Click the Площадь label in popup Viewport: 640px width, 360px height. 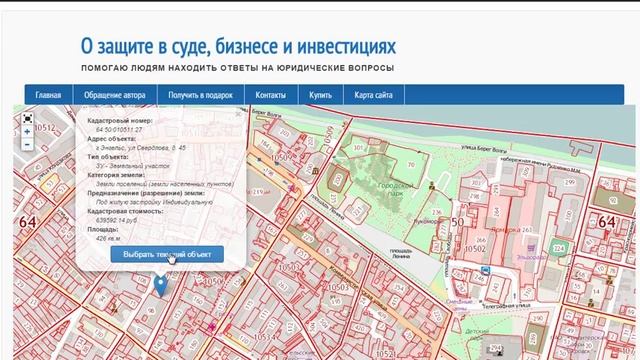(102, 229)
